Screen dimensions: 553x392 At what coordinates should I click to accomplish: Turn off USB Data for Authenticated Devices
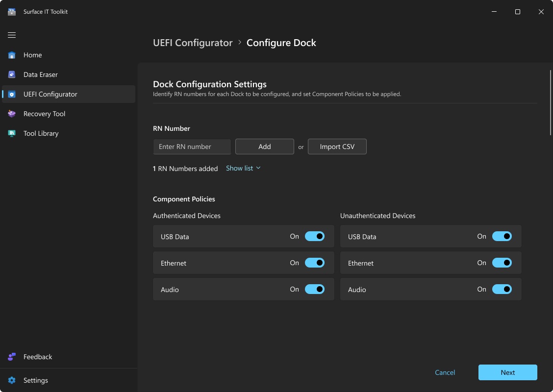(315, 236)
